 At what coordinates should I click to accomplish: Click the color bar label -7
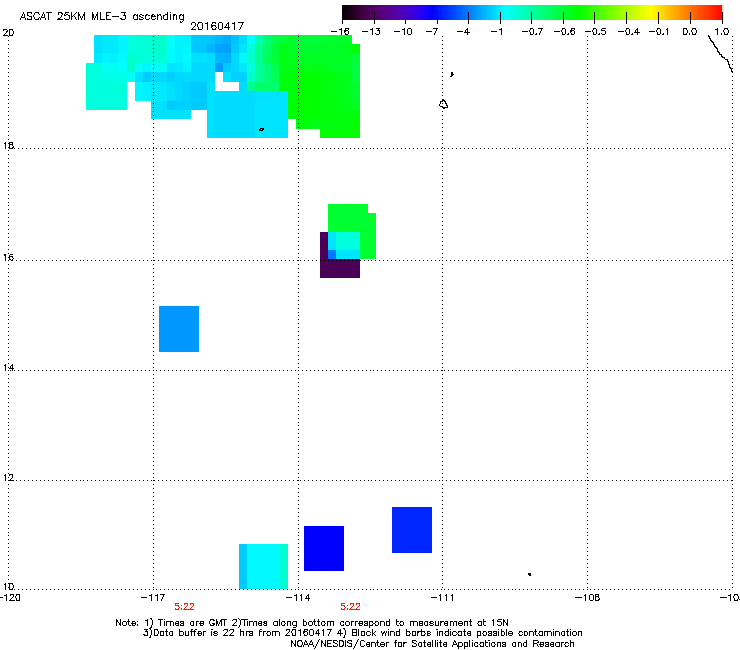(x=432, y=32)
